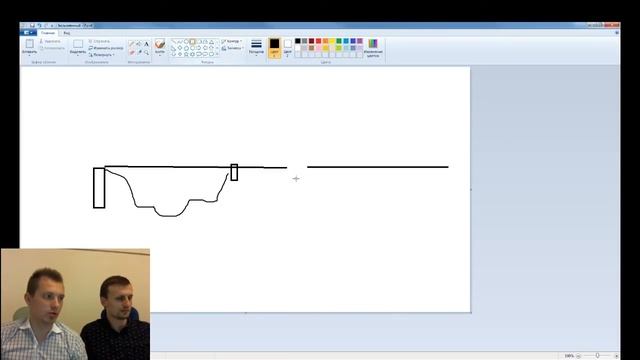This screenshot has width=640, height=360.
Task: Click the Paste clipboard icon
Action: coord(29,44)
